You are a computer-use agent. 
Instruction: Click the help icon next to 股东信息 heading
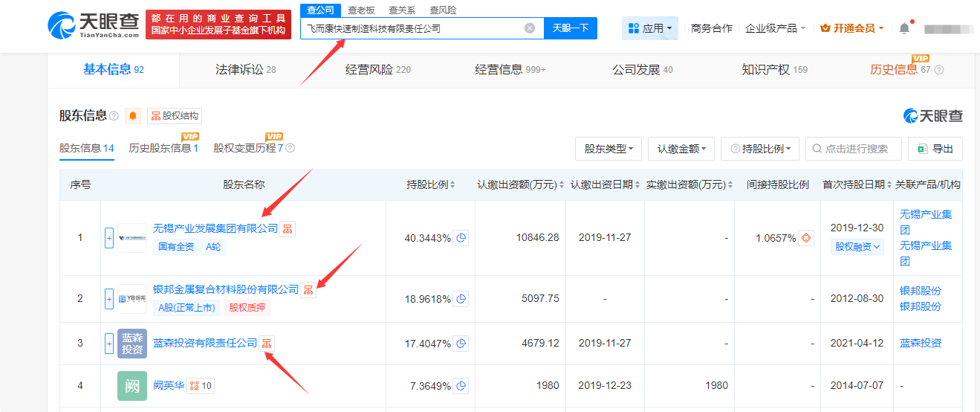(x=114, y=116)
